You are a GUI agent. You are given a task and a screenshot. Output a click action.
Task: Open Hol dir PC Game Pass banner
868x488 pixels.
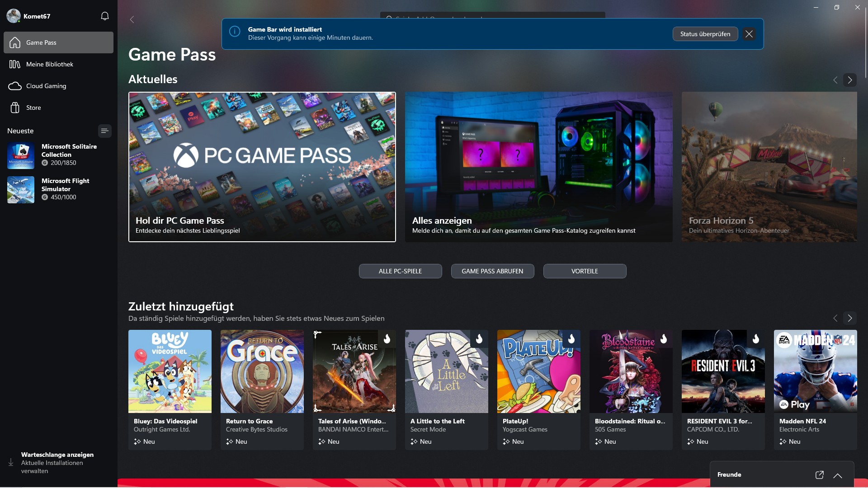[262, 167]
